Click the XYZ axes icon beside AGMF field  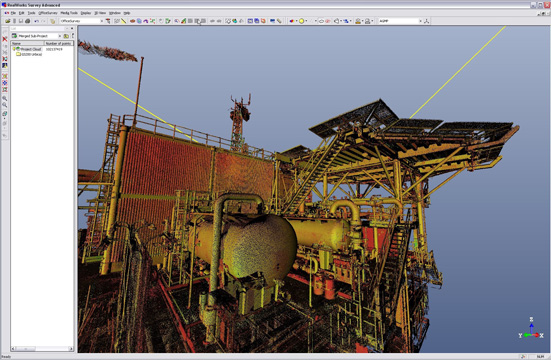click(426, 21)
